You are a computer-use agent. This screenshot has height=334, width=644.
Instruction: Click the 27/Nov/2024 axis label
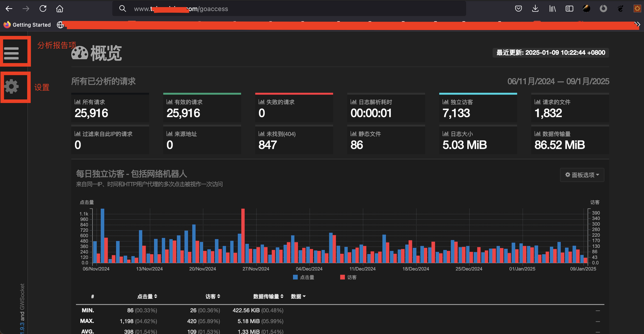256,269
